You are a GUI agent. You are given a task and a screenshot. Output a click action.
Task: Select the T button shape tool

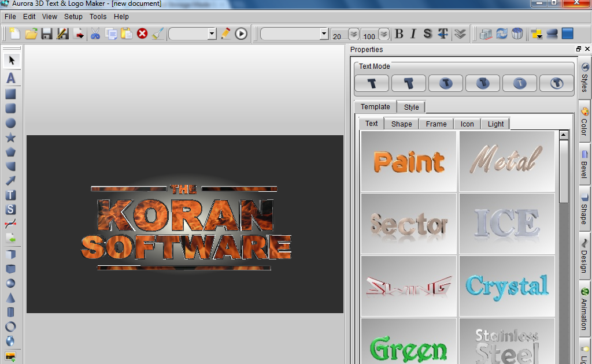(x=10, y=195)
